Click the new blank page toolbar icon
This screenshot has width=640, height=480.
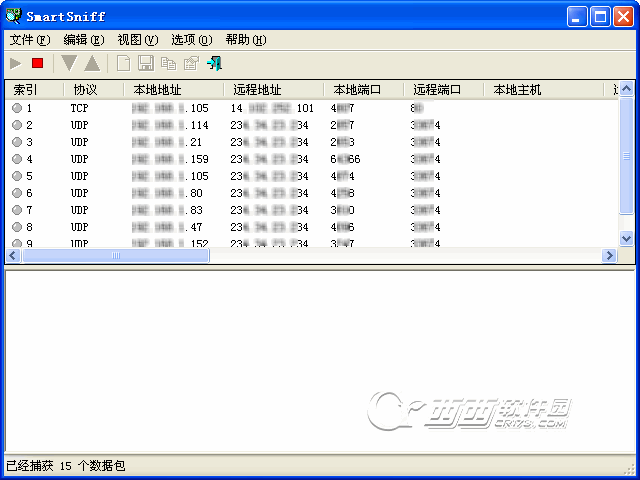coord(123,63)
